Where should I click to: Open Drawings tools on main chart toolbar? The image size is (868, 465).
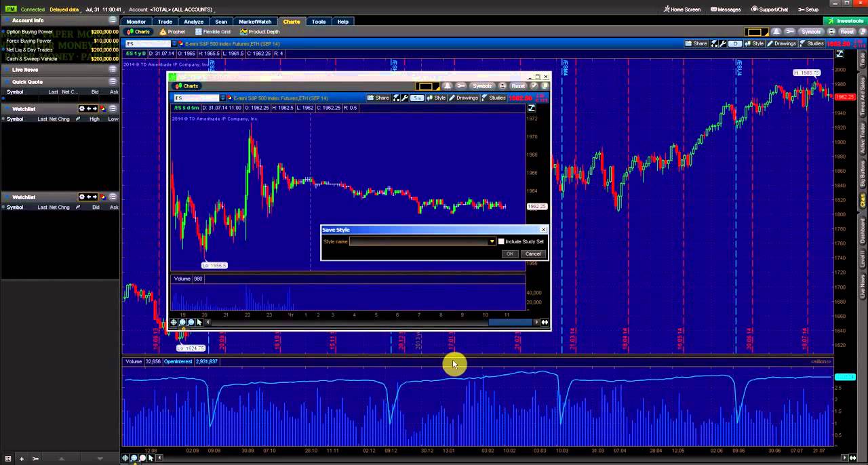(782, 43)
